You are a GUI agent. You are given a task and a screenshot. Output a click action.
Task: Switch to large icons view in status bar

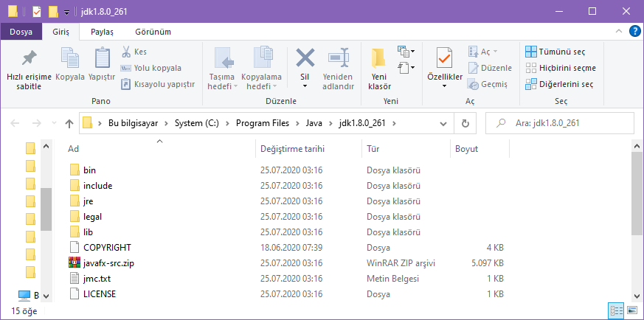[633, 311]
